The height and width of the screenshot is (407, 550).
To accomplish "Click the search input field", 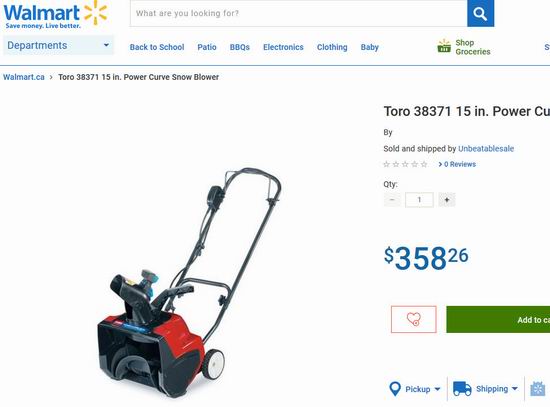I will 299,13.
